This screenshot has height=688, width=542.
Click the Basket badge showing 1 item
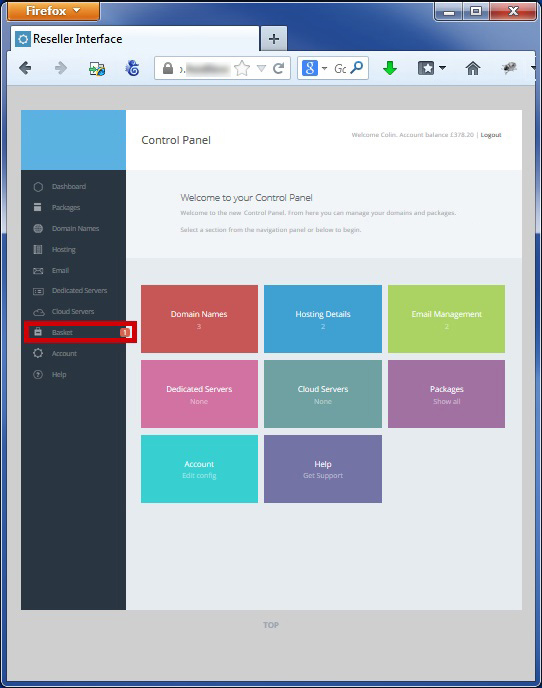(125, 333)
